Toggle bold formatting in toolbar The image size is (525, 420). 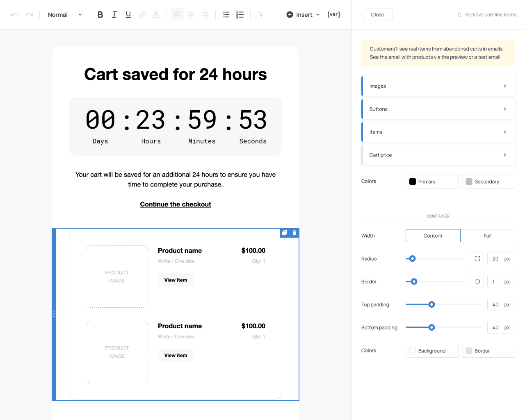coord(100,15)
